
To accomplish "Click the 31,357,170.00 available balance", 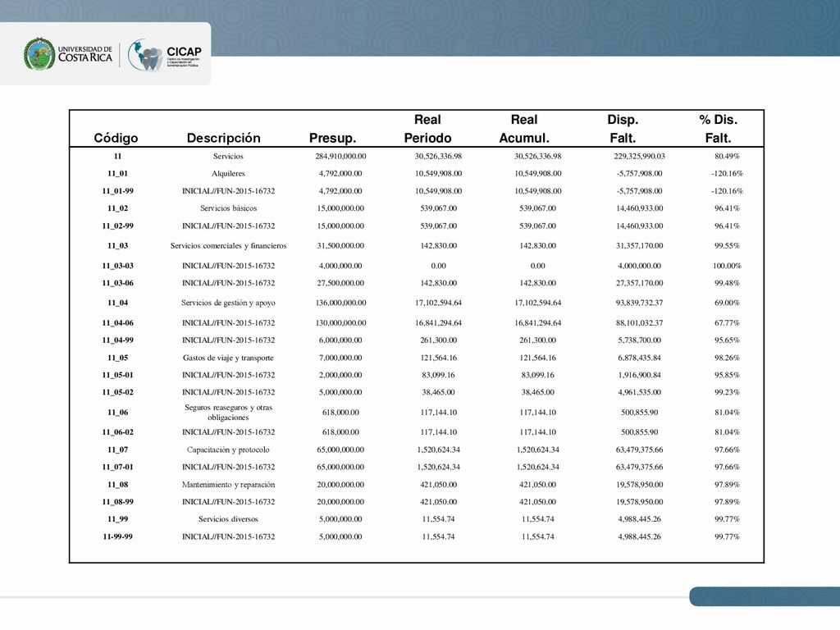I will [x=640, y=246].
